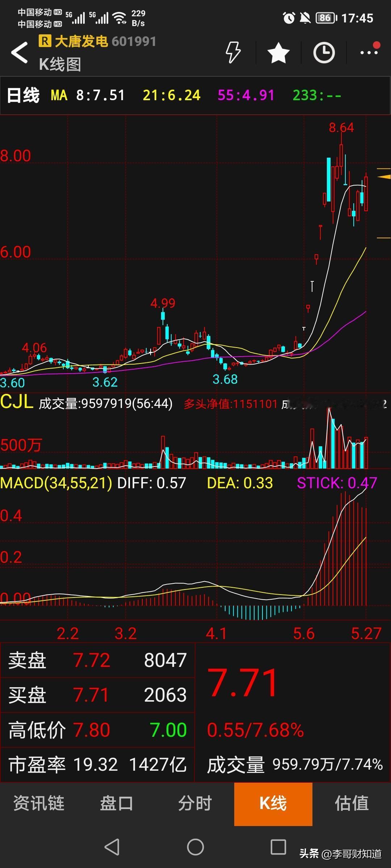Tap the 成交量:9597919 readout
This screenshot has height=868, width=391.
[106, 404]
